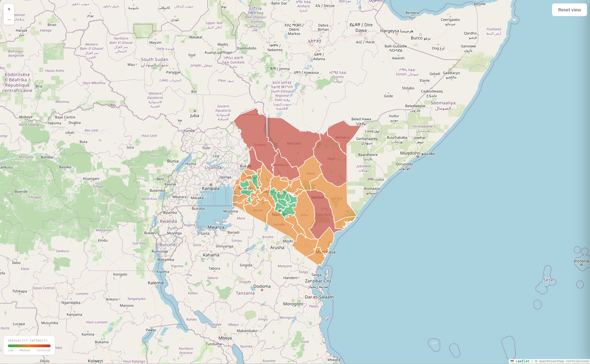Click the Medium label in legend
Screen dimensions: 590x364
(x=25, y=350)
